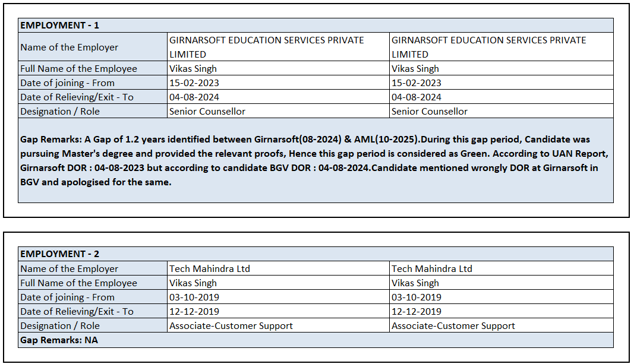Viewport: 634px width, 364px height.
Task: Click the 'Gap Remarks: NA' row
Action: click(316, 340)
